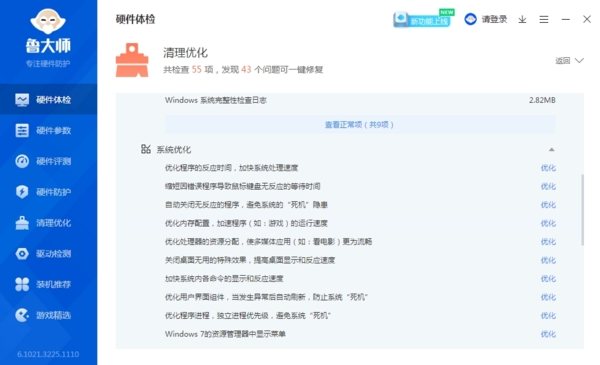Viewport: 600px width, 365px height.
Task: Go to the 硬件防护 section
Action: [x=49, y=192]
